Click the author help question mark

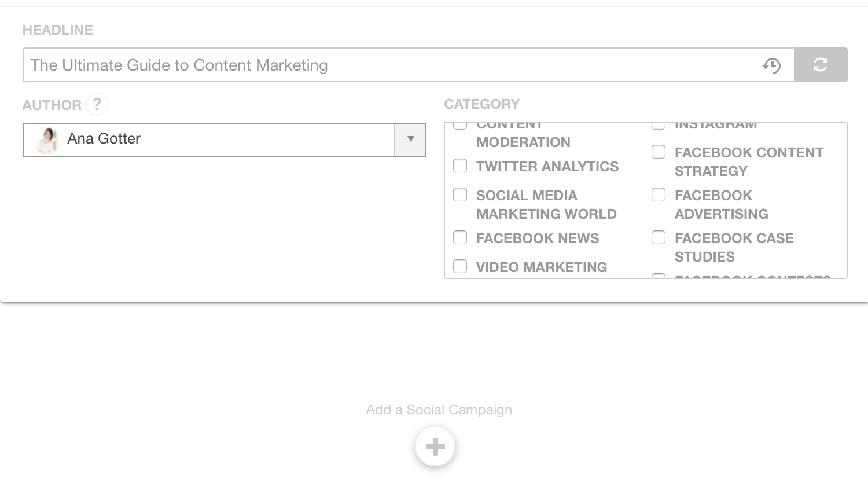coord(97,104)
